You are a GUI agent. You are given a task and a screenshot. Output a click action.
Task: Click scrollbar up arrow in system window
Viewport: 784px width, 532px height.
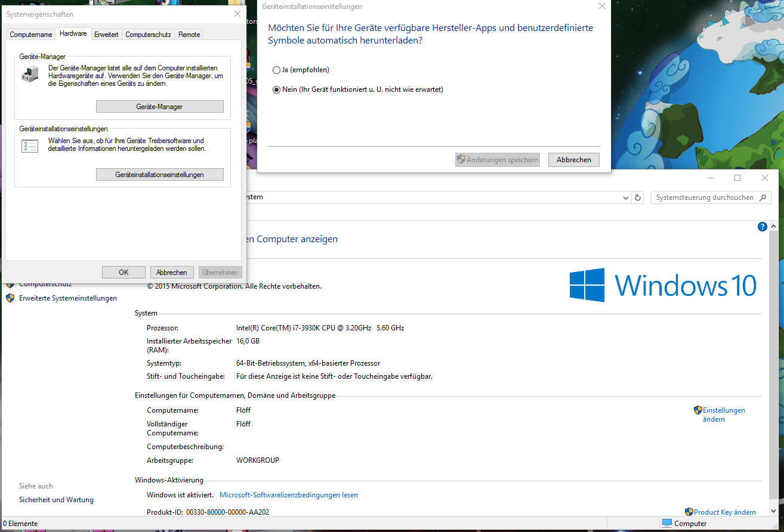pos(773,225)
